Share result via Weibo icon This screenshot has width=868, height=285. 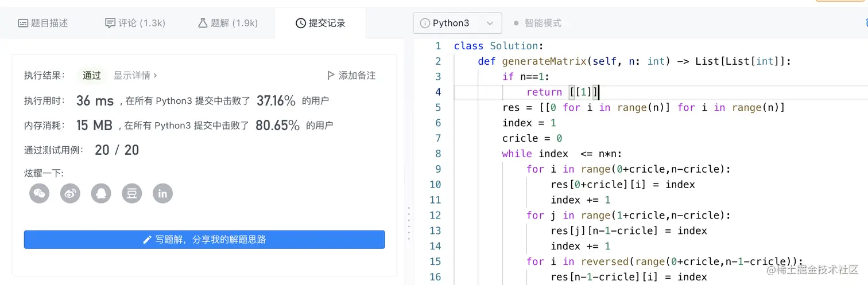70,193
